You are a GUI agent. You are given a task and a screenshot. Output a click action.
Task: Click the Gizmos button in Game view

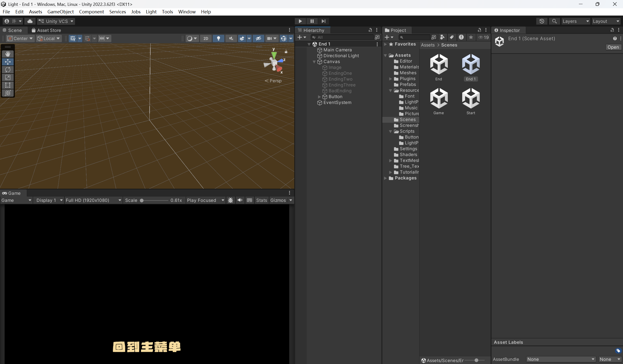(x=278, y=200)
